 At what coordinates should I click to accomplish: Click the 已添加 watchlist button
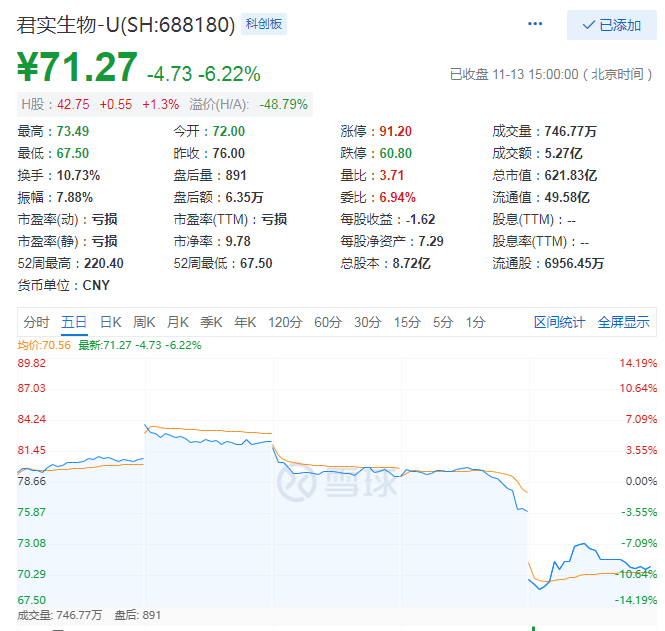612,25
